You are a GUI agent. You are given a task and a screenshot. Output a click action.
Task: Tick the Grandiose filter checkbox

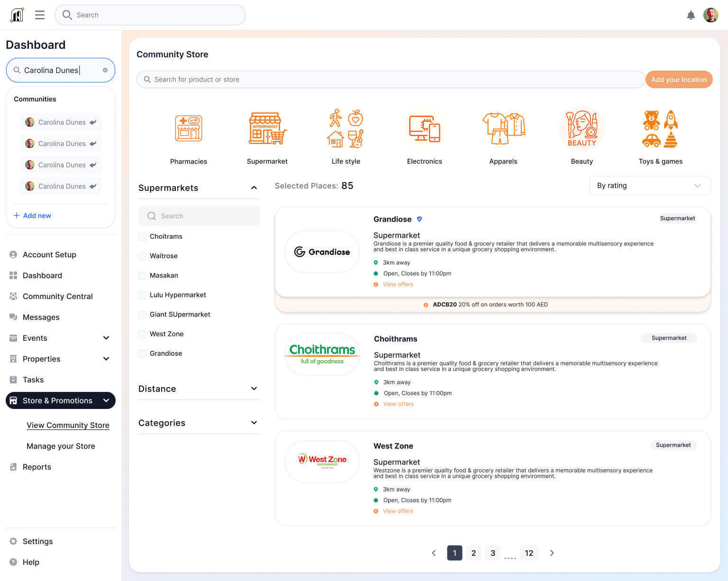pos(142,354)
